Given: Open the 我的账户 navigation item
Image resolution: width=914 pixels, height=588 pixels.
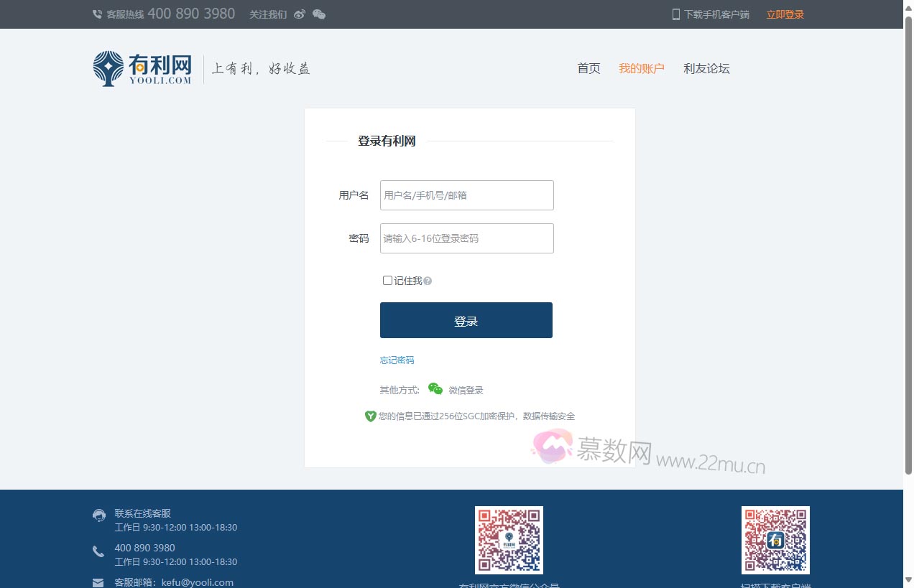Looking at the screenshot, I should (642, 69).
